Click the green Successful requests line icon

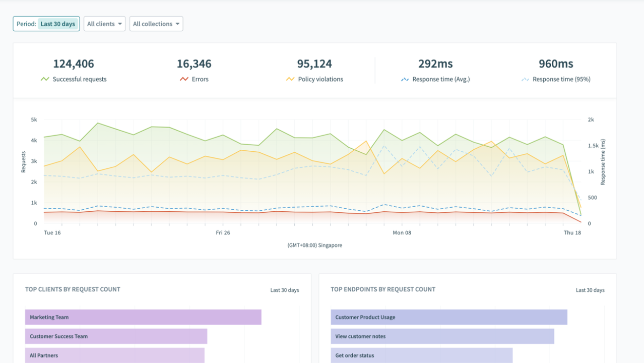45,79
